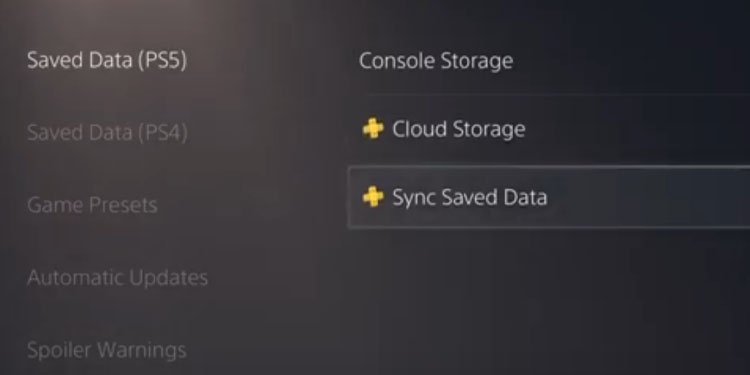This screenshot has width=750, height=375.
Task: Select the word "Presets" in the sidebar
Action: (123, 205)
